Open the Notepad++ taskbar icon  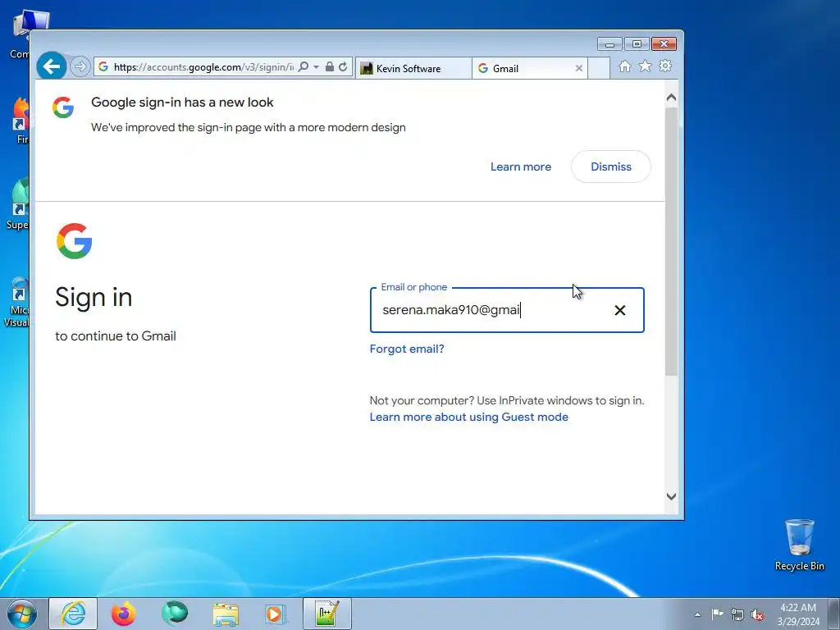click(x=326, y=614)
